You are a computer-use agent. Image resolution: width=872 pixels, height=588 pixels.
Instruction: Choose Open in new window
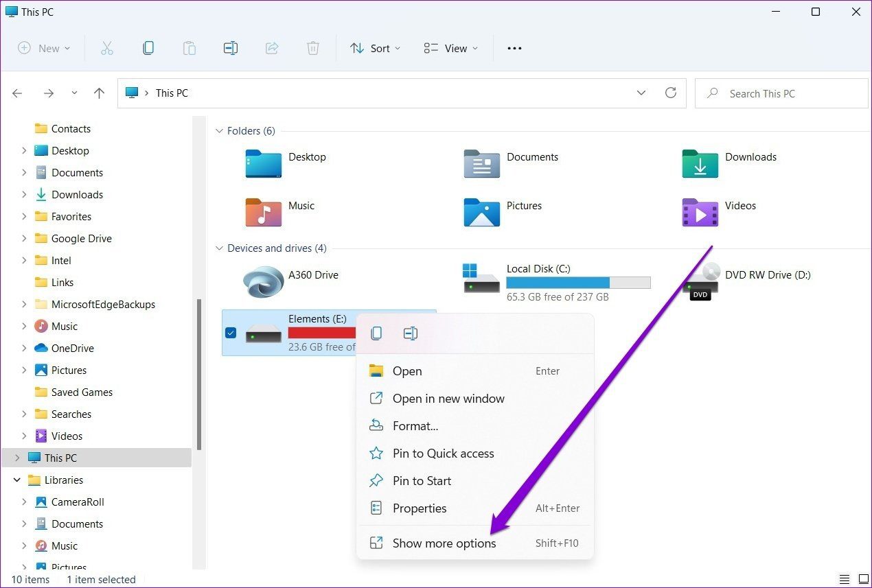[475, 399]
